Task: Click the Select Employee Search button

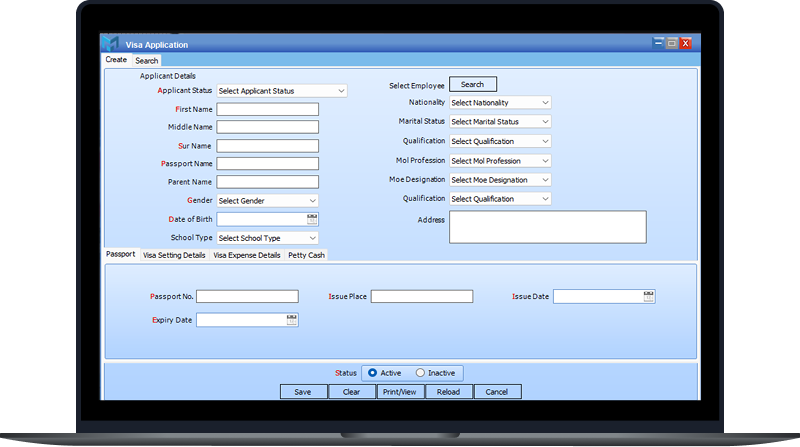Action: [472, 84]
